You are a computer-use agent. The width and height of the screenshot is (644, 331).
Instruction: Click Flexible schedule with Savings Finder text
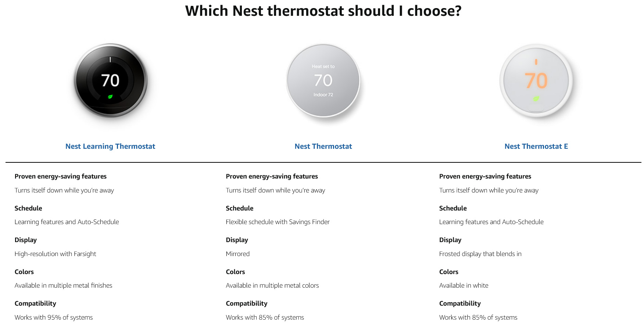coord(278,222)
